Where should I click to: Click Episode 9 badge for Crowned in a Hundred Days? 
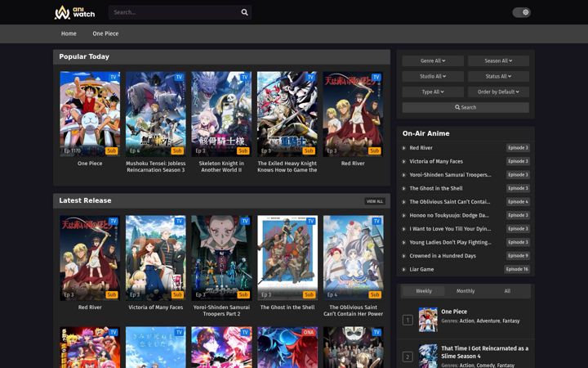(518, 256)
